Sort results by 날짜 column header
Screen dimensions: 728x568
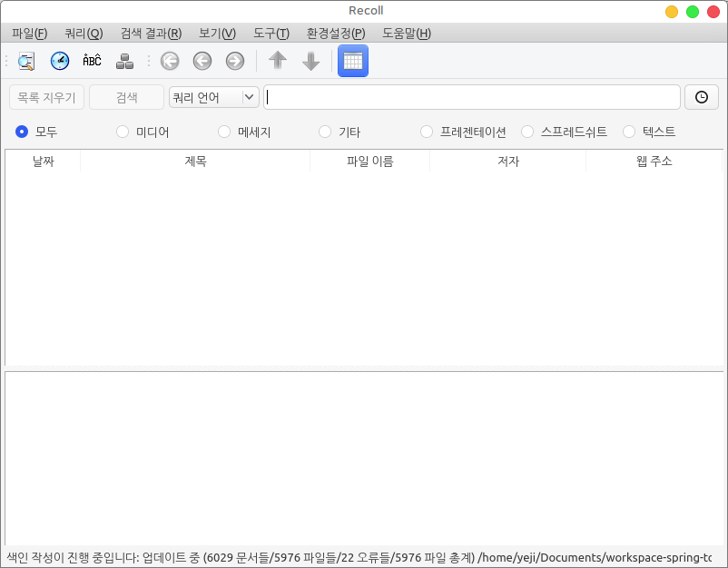(x=43, y=161)
